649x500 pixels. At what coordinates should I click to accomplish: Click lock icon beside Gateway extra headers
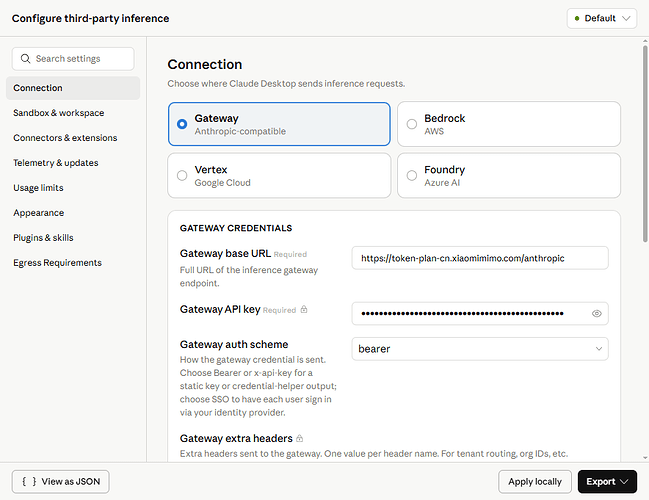(300, 438)
